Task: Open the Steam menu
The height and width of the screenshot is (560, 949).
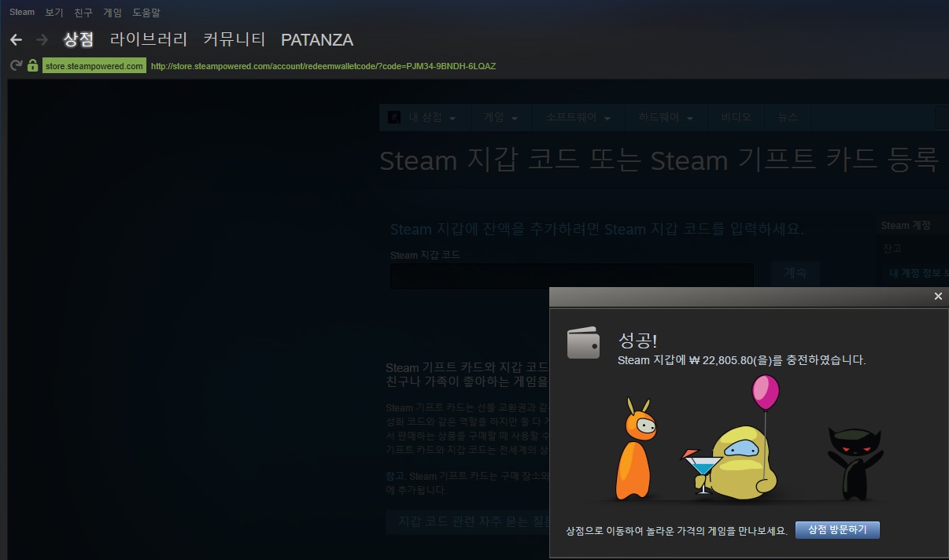Action: (x=22, y=13)
